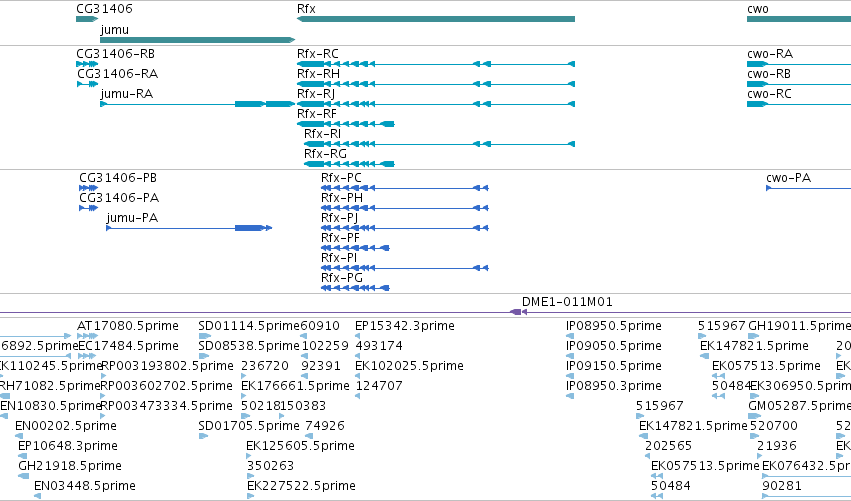Select the Rfx-PI CDS label

point(339,258)
